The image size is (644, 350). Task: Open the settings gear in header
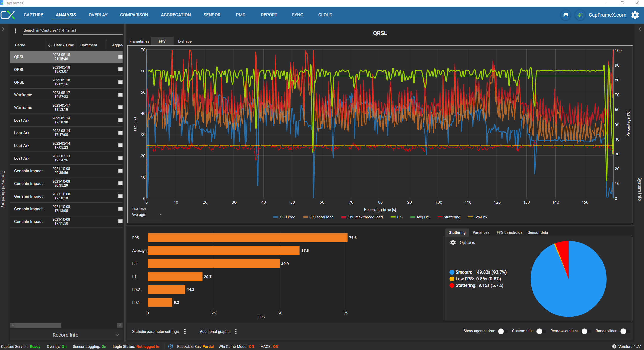pyautogui.click(x=635, y=15)
